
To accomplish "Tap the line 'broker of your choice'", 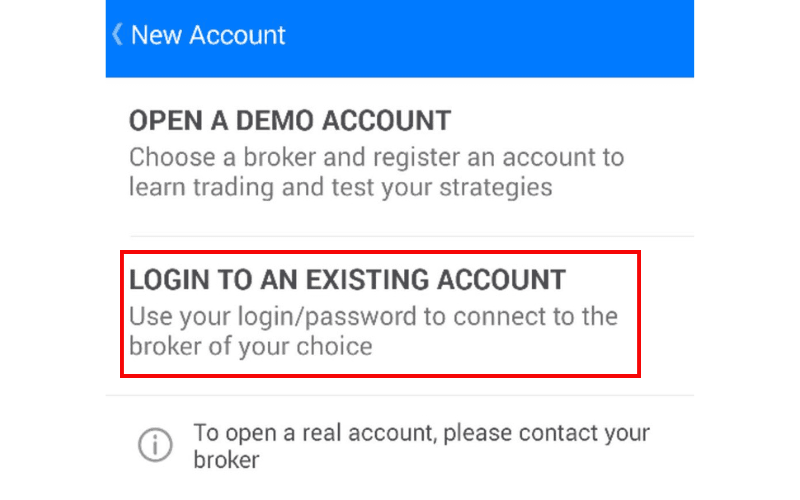I will tap(250, 347).
